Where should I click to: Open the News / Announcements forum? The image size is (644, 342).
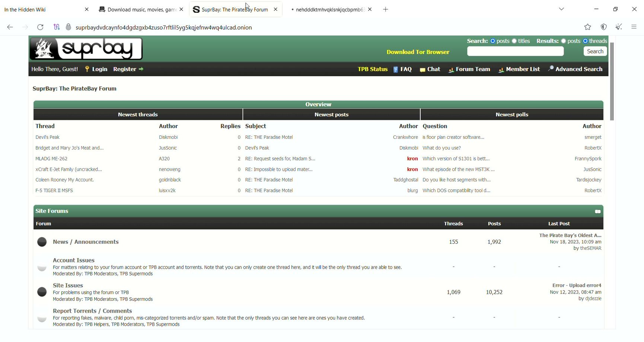(x=86, y=242)
